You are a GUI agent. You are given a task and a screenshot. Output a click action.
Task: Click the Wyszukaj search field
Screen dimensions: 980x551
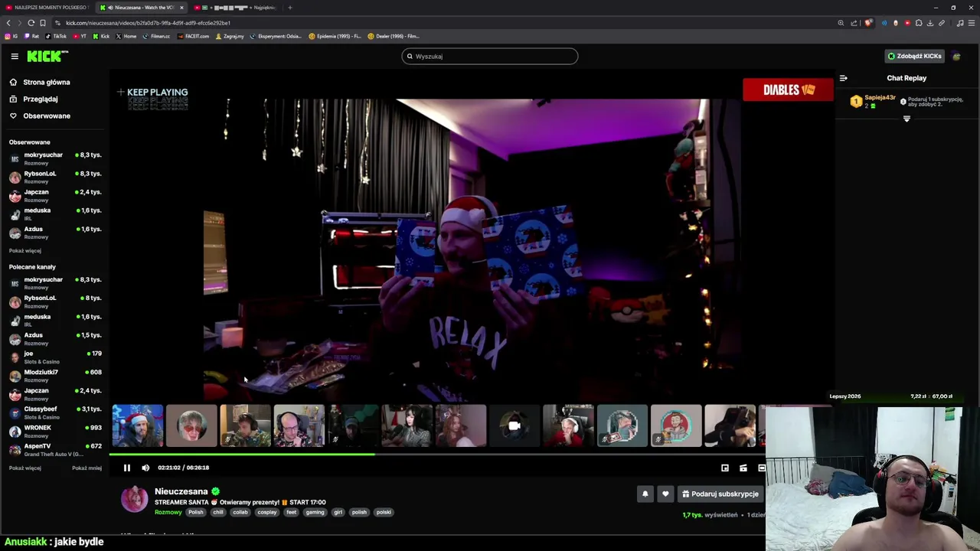(x=490, y=56)
